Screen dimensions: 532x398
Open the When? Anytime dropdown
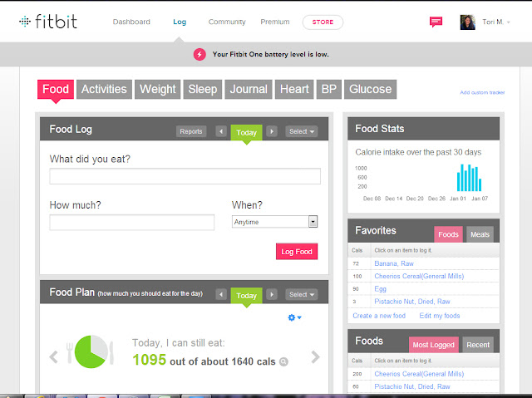[x=274, y=222]
